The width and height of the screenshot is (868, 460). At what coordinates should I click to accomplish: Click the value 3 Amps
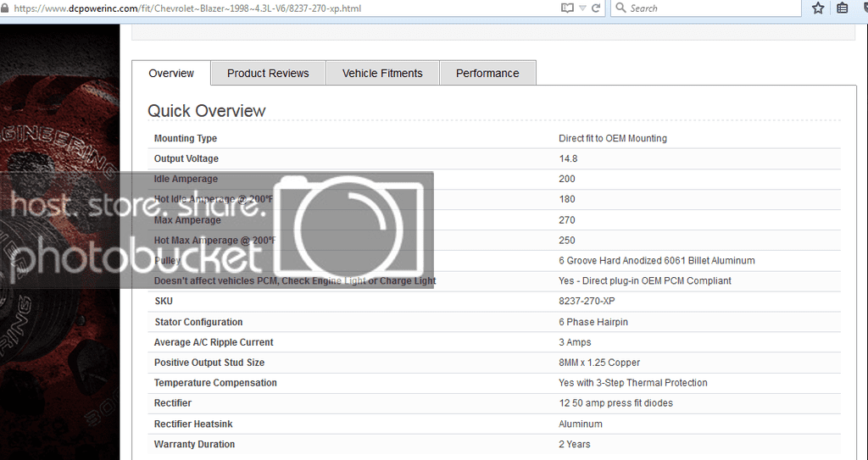[x=575, y=342]
